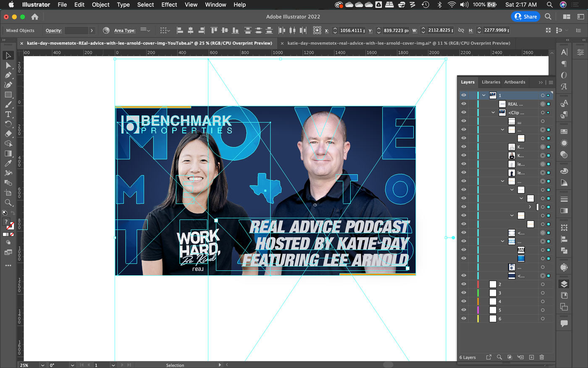Switch to Artboards tab

(514, 82)
